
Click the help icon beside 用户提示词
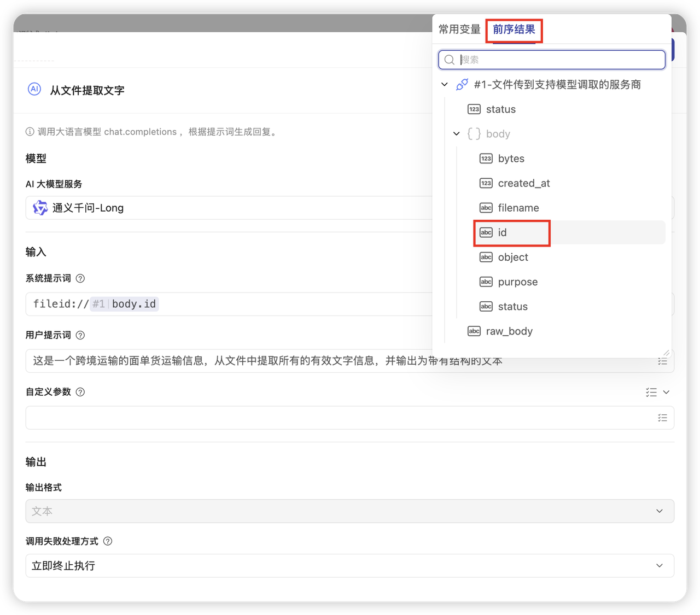coord(80,335)
